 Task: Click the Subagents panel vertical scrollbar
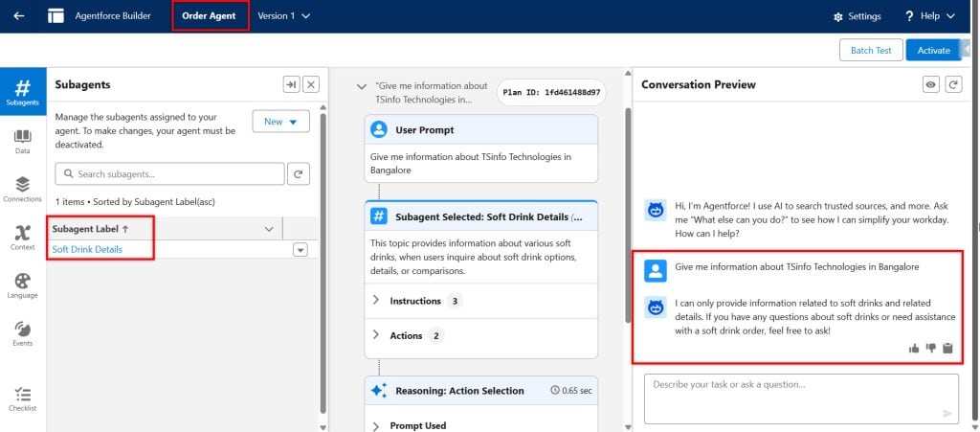point(323,262)
